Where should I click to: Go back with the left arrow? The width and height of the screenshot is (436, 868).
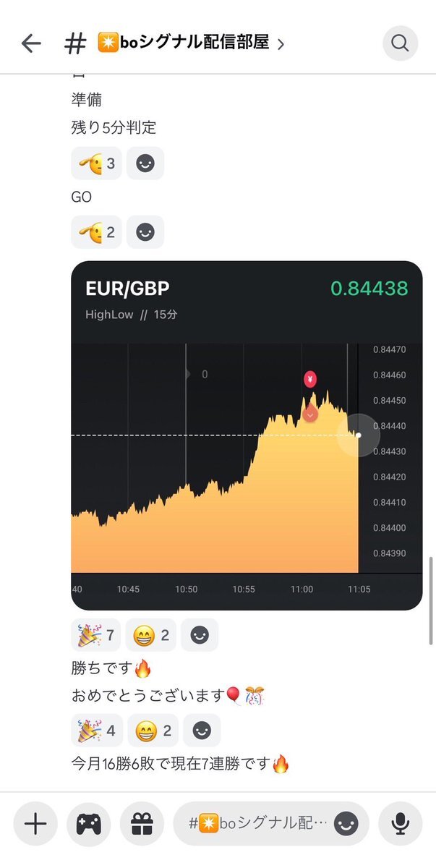[x=31, y=43]
